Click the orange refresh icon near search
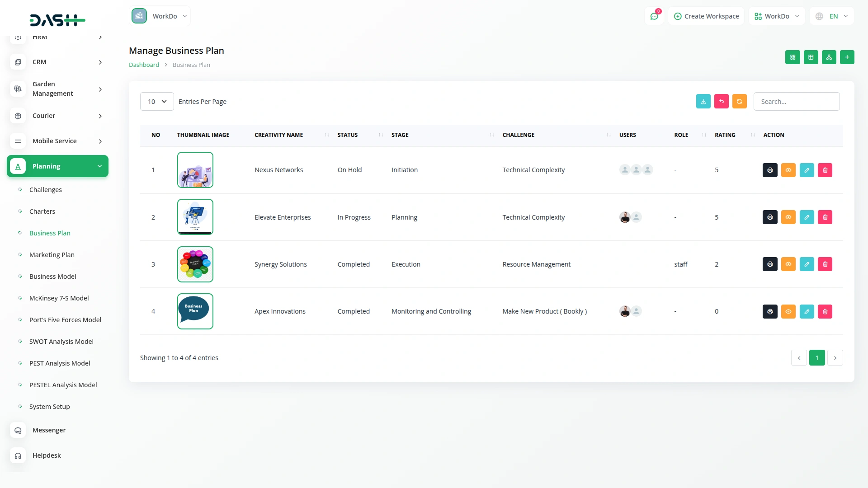Screen dimensions: 868x488 click(x=739, y=102)
